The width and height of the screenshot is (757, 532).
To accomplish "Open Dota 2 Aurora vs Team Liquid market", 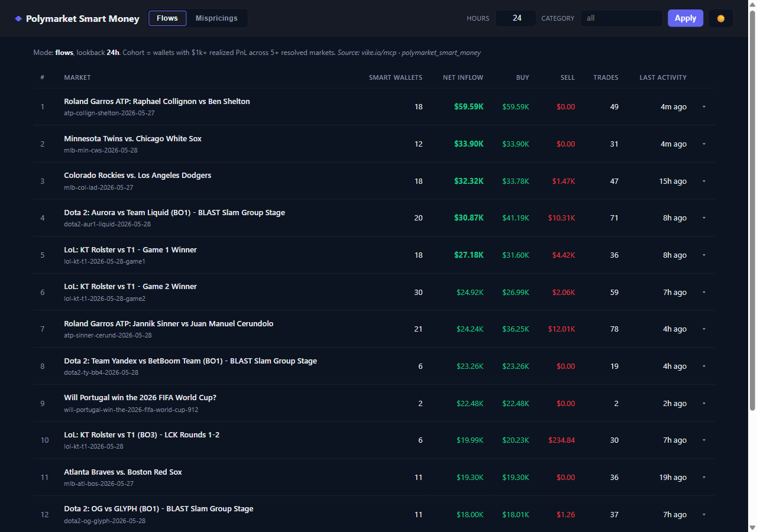I will coord(174,213).
